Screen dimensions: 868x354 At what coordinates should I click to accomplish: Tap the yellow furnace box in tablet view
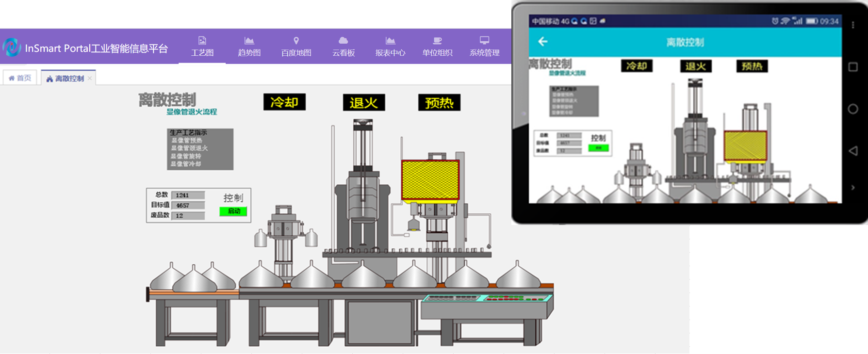coord(745,145)
